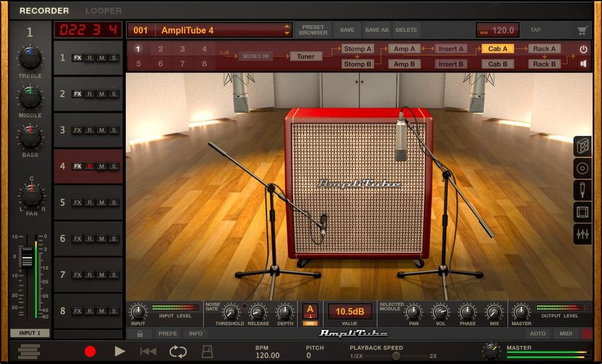602x364 pixels.
Task: Open the room selection icon in sidebar
Action: pyautogui.click(x=583, y=212)
